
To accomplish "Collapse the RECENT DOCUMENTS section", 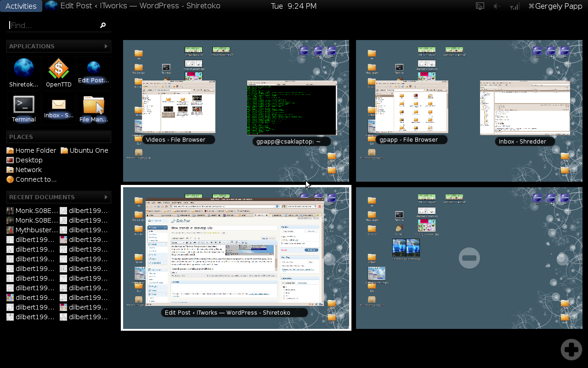I will click(58, 197).
